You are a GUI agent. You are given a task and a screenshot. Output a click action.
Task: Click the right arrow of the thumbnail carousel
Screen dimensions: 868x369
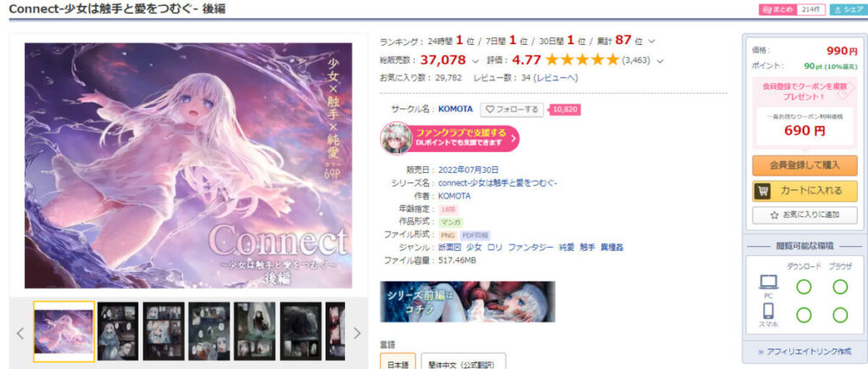click(357, 333)
